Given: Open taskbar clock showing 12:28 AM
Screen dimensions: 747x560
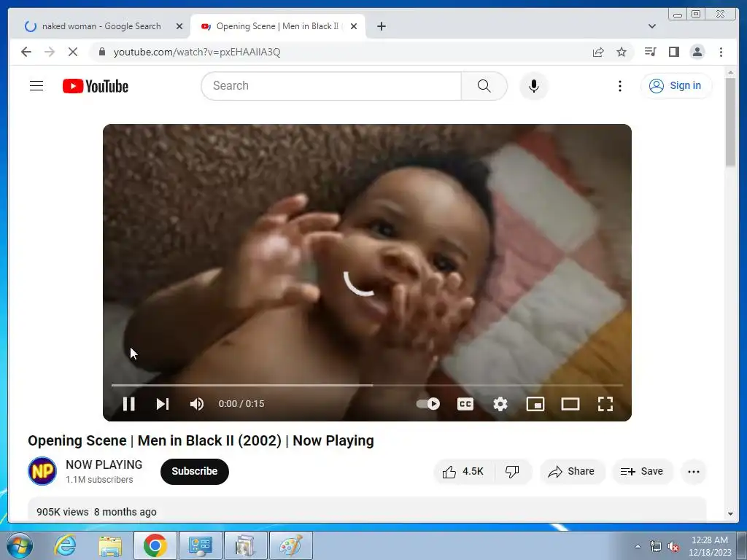Looking at the screenshot, I should pos(710,545).
